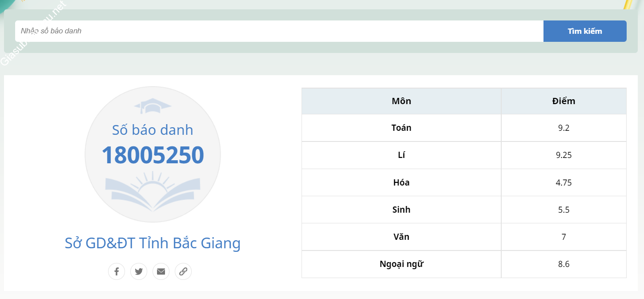Click the Toán score 9.2

coord(563,128)
